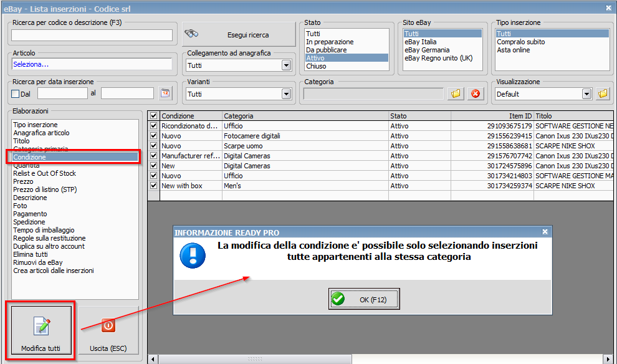This screenshot has height=364, width=617.
Task: Click the search by code or description field
Action: tap(92, 35)
